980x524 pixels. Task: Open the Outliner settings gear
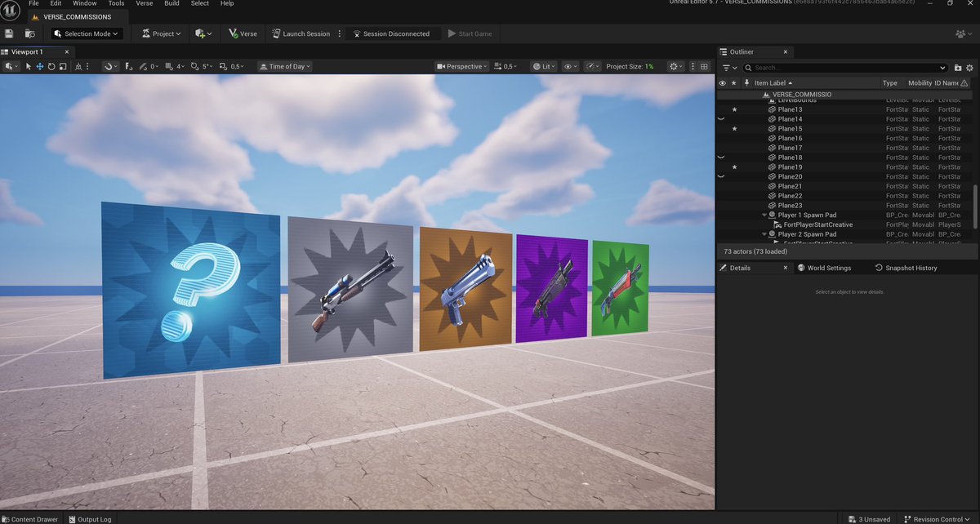969,68
